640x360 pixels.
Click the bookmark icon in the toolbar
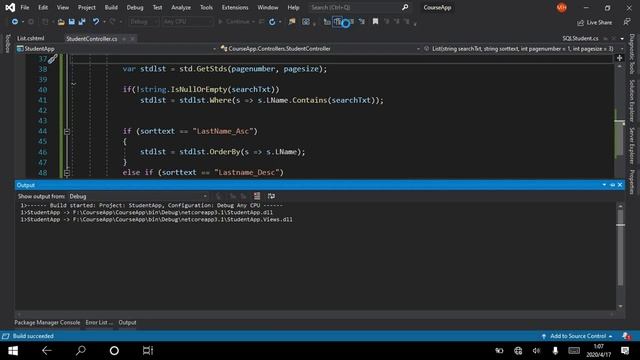[375, 22]
